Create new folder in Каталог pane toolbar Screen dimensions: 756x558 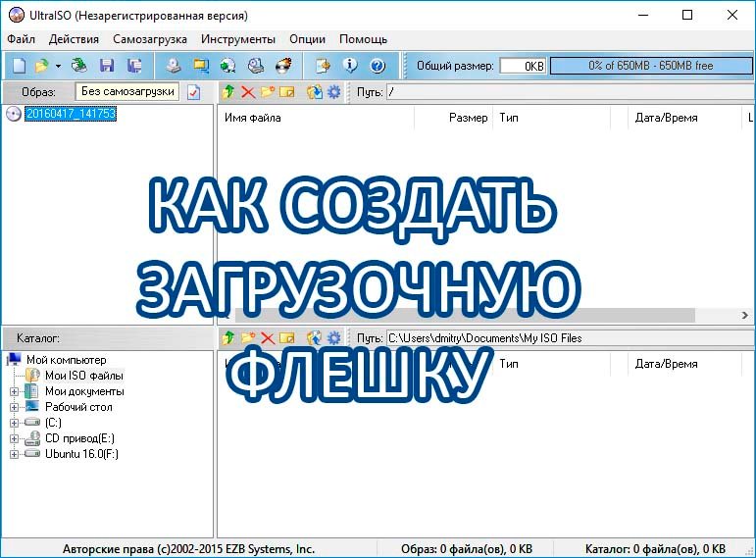pyautogui.click(x=248, y=338)
